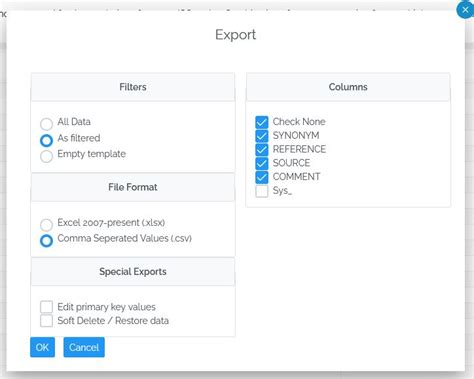
Task: Click the Special Exports section header
Action: (133, 272)
